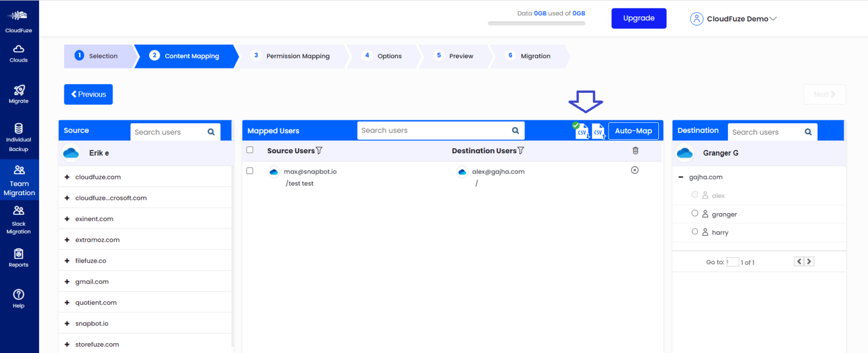Image resolution: width=868 pixels, height=353 pixels.
Task: Filter Destination Users using the filter icon
Action: pos(519,150)
